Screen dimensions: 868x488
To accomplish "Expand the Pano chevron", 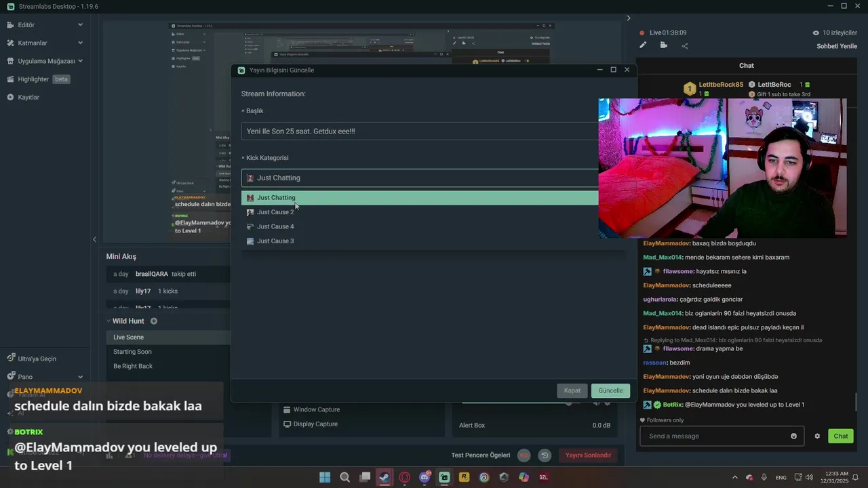I will [x=80, y=377].
